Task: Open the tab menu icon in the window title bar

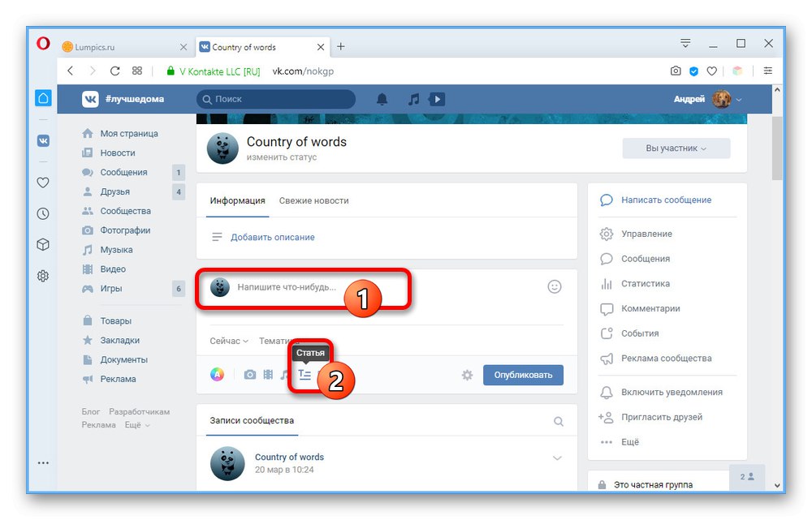Action: click(685, 44)
